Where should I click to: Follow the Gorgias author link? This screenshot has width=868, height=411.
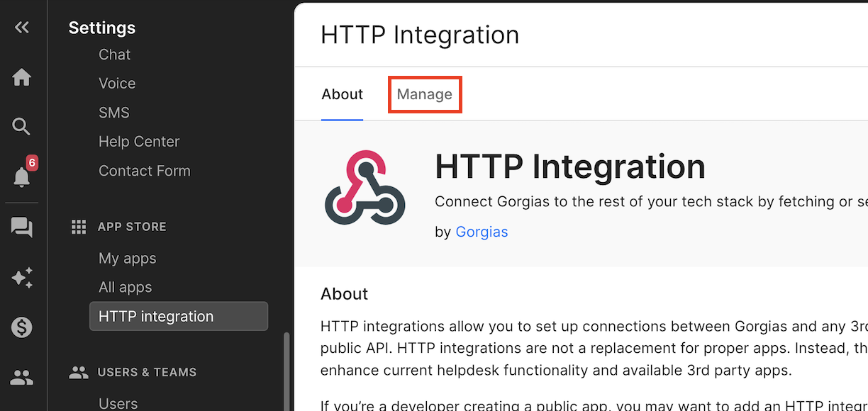pyautogui.click(x=482, y=232)
